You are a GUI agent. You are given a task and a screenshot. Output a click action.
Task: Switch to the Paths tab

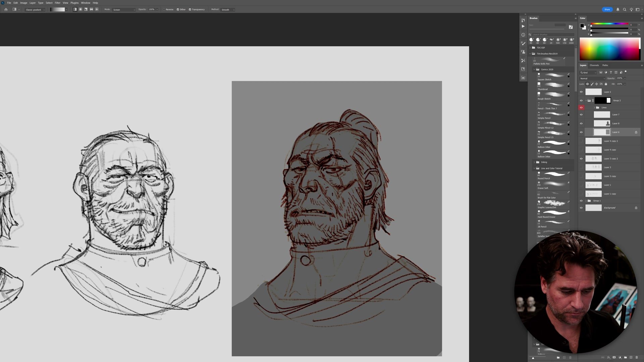click(605, 65)
